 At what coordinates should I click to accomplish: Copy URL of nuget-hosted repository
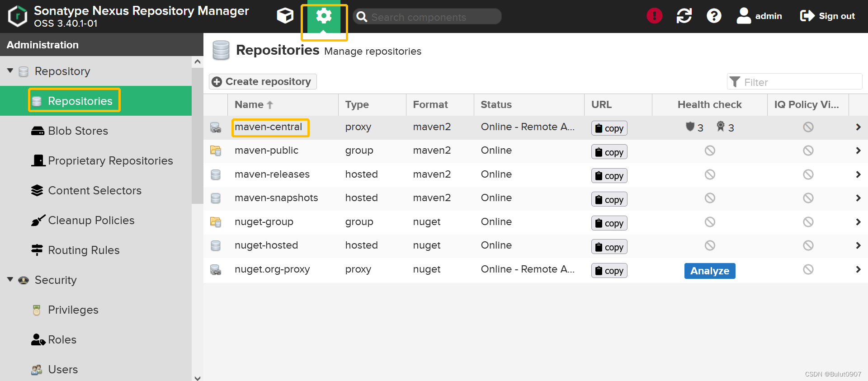coord(609,247)
